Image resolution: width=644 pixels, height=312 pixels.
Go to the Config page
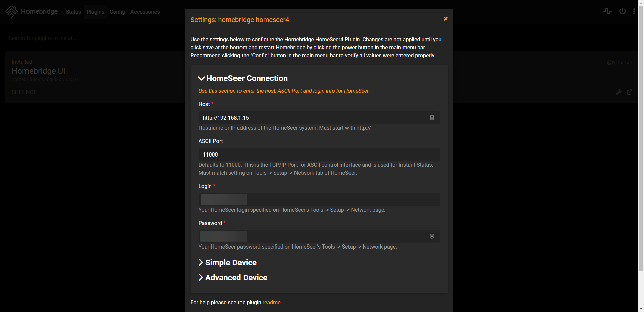pyautogui.click(x=117, y=12)
